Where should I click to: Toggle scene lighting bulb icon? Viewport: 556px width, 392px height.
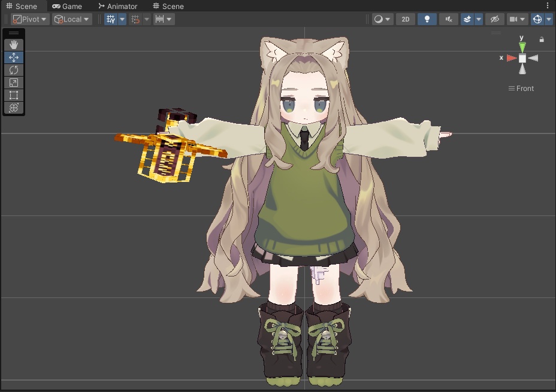(427, 19)
